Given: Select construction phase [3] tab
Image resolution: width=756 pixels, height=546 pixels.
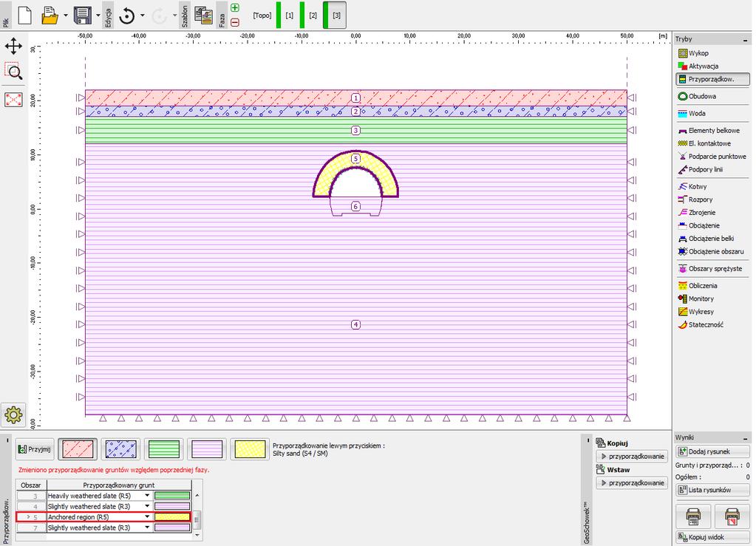Looking at the screenshot, I should click(x=334, y=15).
